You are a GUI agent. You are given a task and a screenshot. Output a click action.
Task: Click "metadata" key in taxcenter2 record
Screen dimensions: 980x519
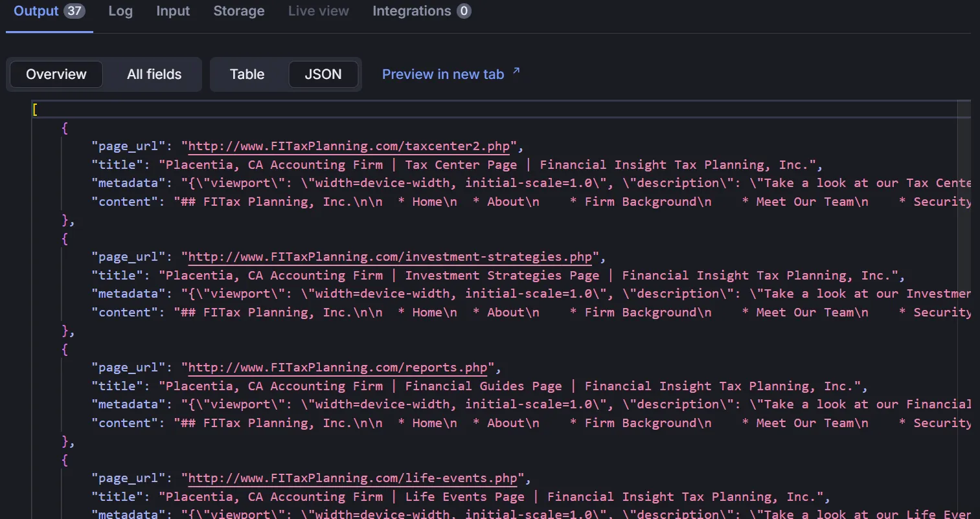[x=128, y=183]
